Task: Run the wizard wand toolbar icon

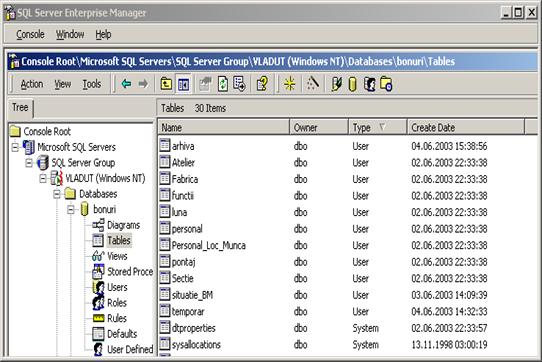Action: [313, 83]
